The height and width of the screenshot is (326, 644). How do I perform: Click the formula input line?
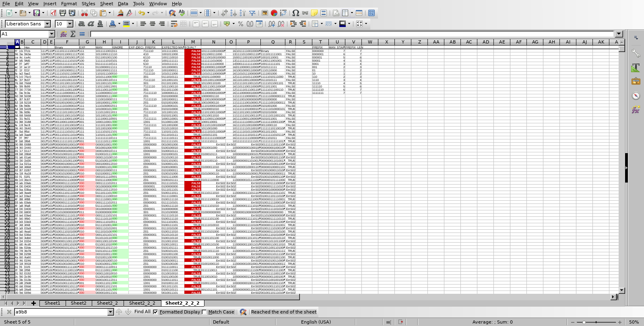[x=352, y=34]
